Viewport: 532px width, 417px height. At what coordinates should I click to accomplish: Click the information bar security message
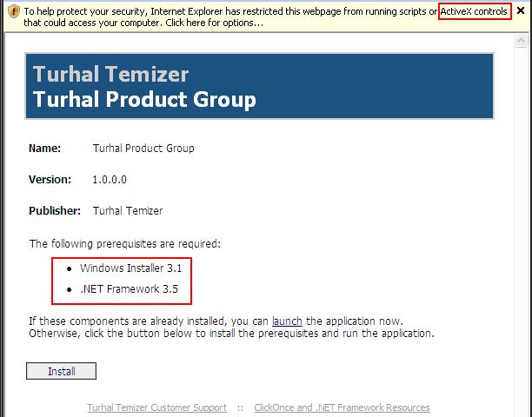click(265, 17)
